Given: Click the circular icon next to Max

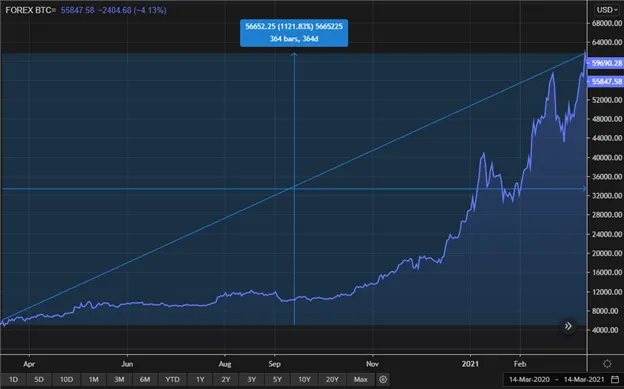Looking at the screenshot, I should (383, 379).
